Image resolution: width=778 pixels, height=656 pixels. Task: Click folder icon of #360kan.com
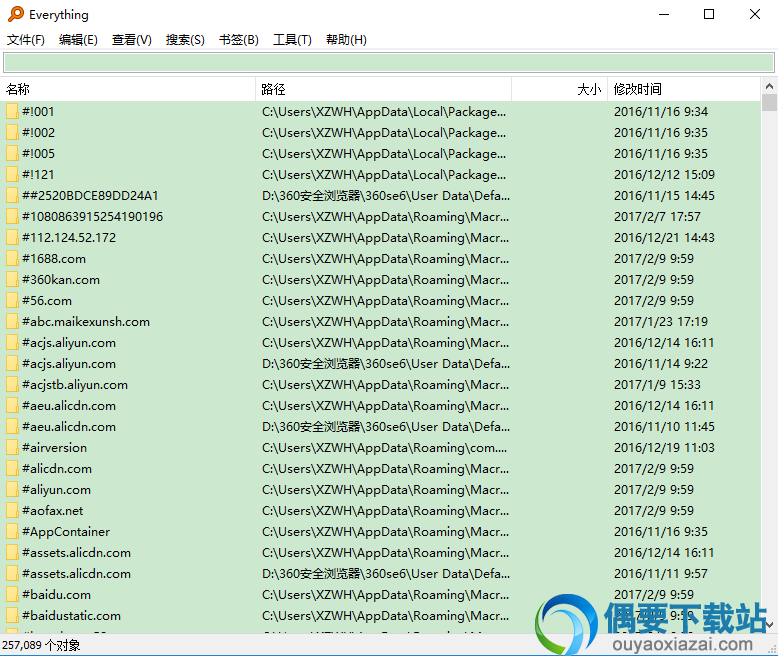click(x=12, y=279)
